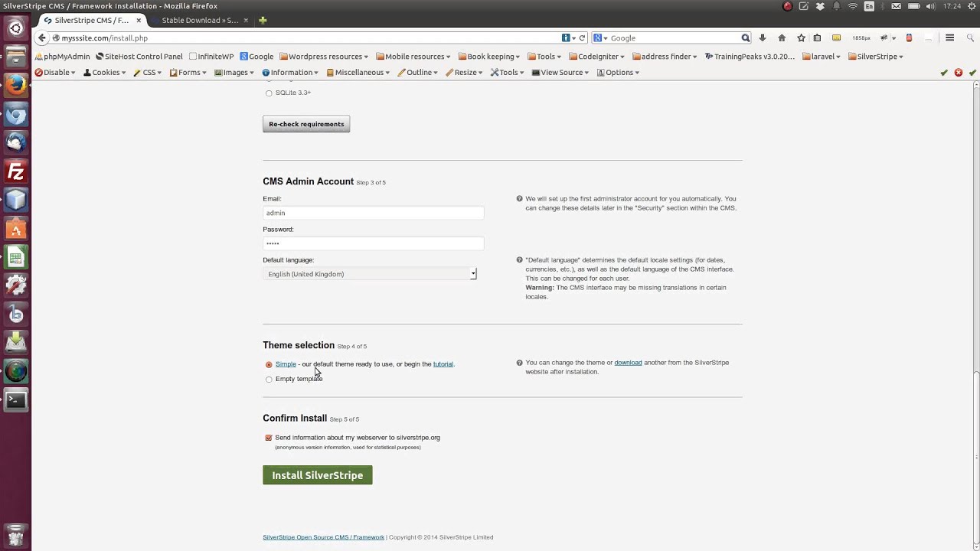
Task: Expand the Disable developer menu
Action: tap(55, 73)
